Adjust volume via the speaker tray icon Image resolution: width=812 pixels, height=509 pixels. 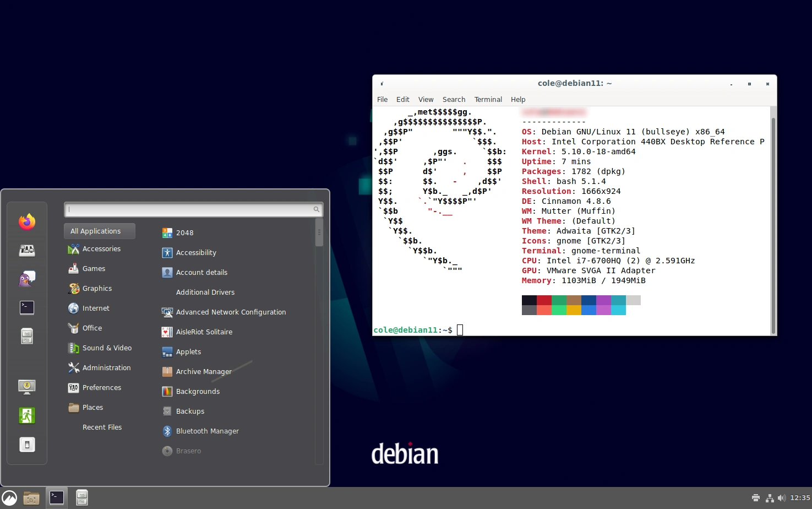(781, 498)
